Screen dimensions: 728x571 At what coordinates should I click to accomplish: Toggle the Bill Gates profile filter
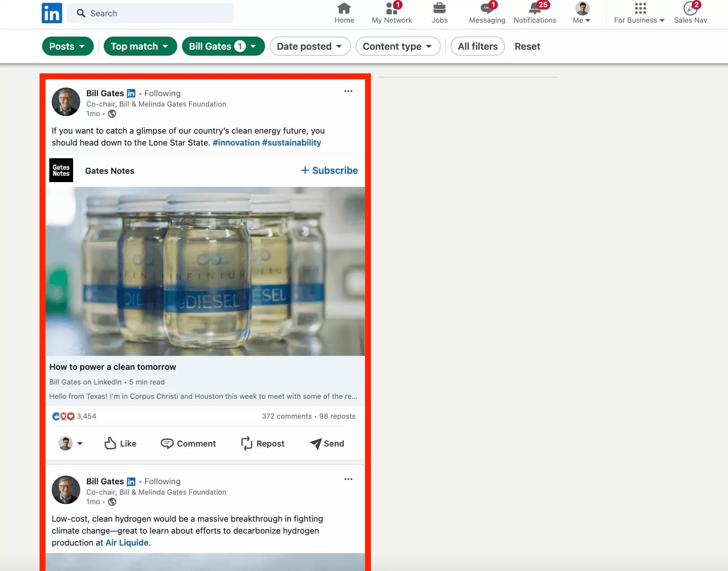[x=223, y=46]
